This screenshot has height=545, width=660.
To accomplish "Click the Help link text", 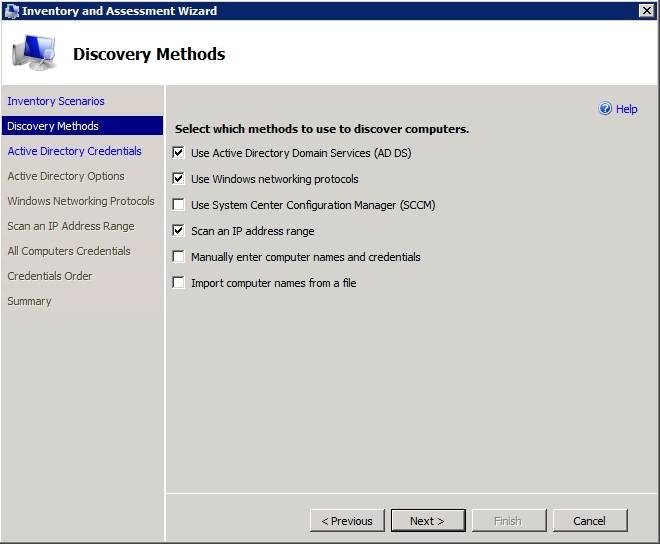I will (x=626, y=109).
